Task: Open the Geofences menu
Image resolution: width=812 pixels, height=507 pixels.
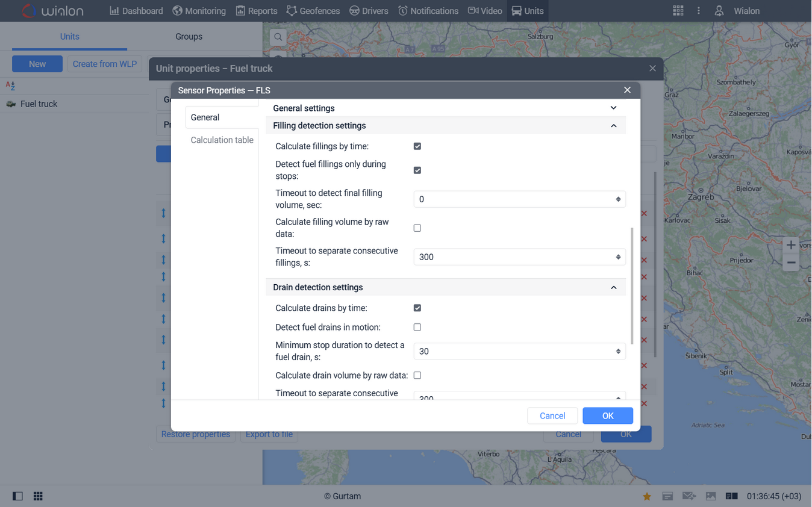Action: (313, 11)
